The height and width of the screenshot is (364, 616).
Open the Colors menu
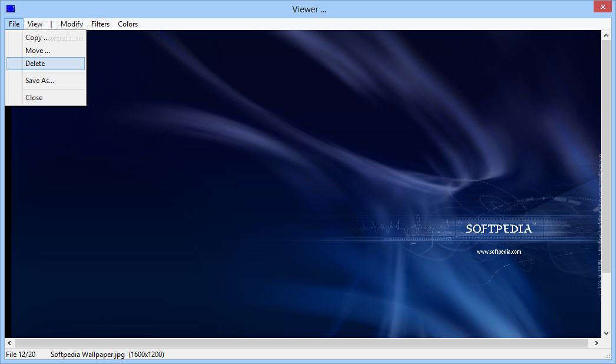coord(128,24)
